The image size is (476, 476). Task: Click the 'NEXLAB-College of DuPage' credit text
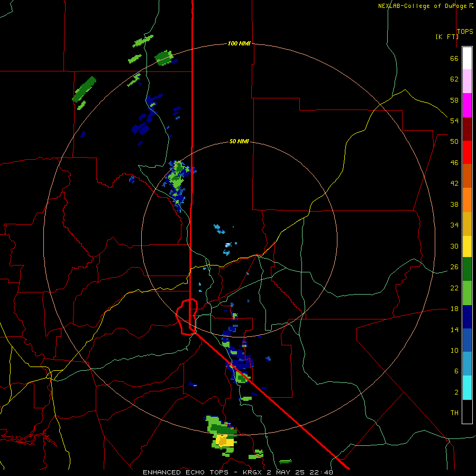[423, 6]
